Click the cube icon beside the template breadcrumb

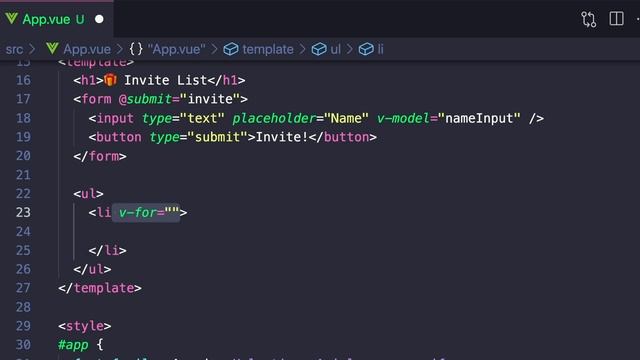pyautogui.click(x=231, y=49)
